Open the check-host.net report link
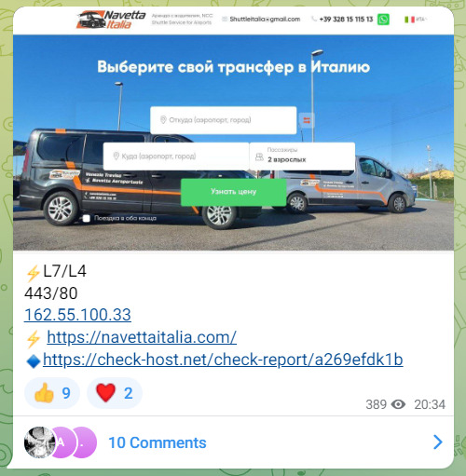 (223, 360)
